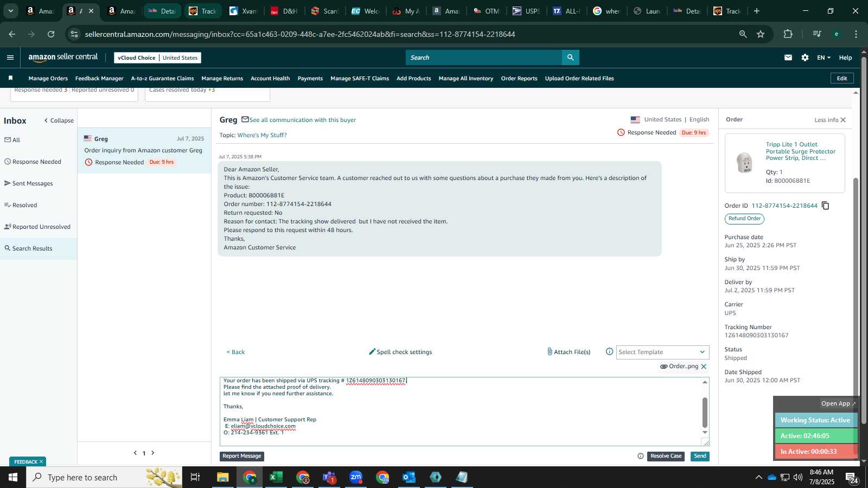Click browser zoom magnifier icon in address bar
The height and width of the screenshot is (488, 868).
(x=743, y=34)
